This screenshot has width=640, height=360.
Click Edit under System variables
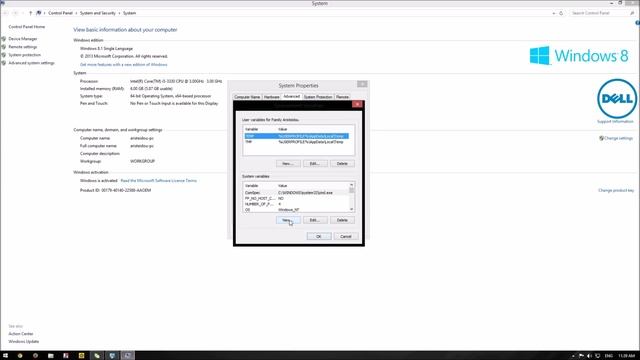pos(315,220)
